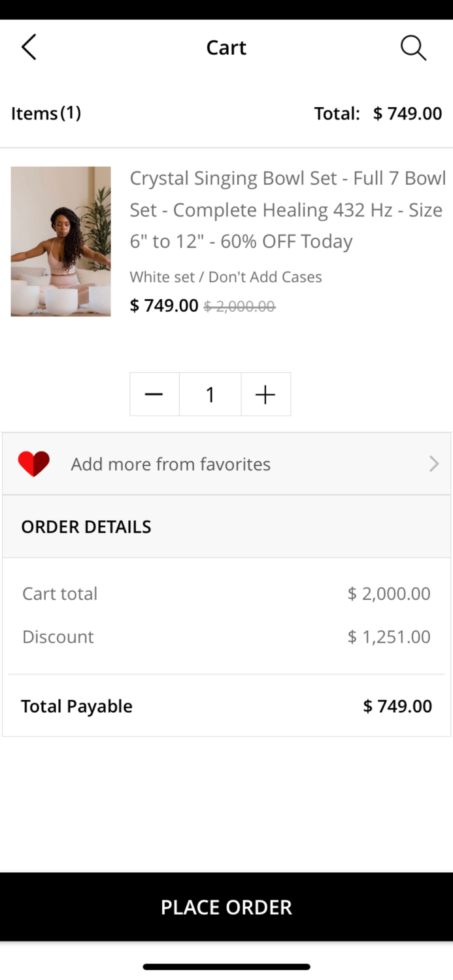The width and height of the screenshot is (453, 980).
Task: Increase quantity with the plus button
Action: click(265, 395)
